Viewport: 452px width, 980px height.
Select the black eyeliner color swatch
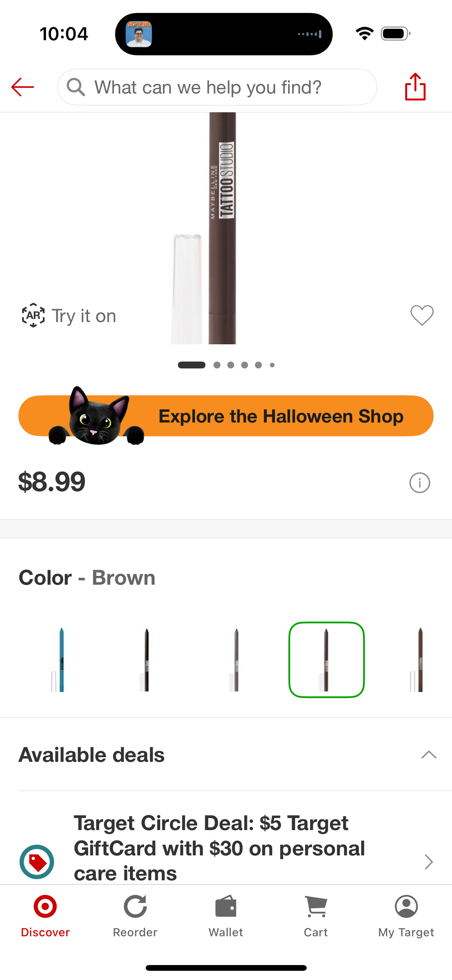point(146,659)
